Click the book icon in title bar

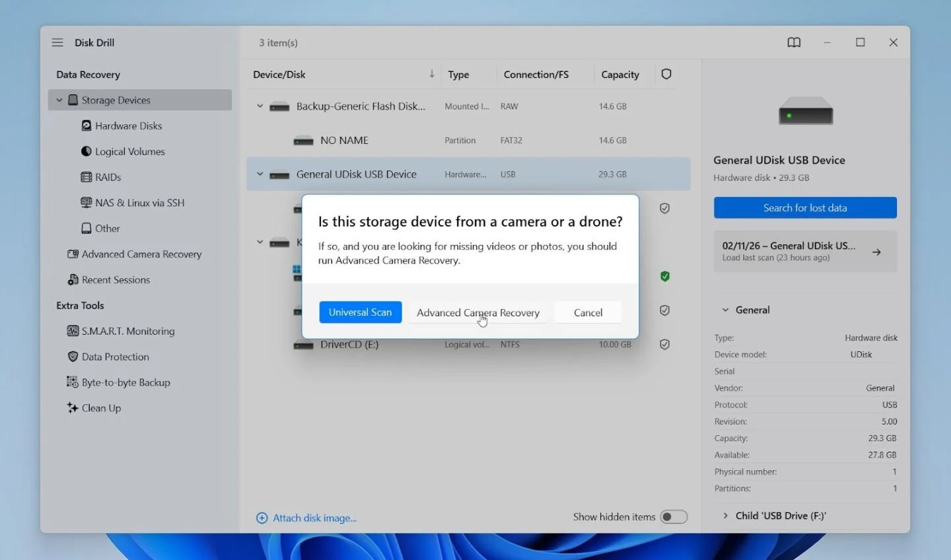coord(794,42)
